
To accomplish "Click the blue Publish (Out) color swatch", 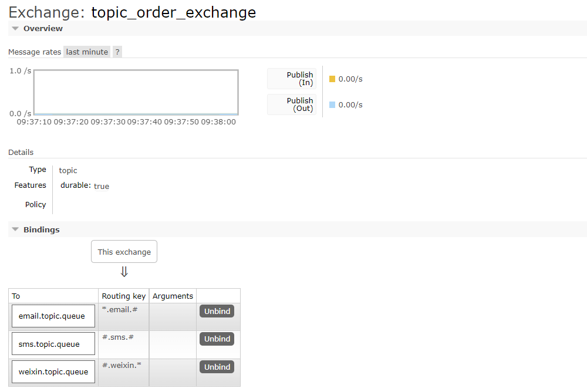I will tap(332, 104).
